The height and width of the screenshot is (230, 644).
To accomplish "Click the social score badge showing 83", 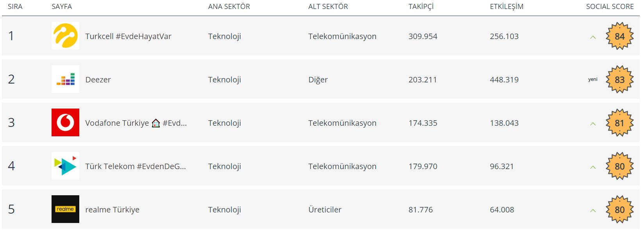I will point(619,79).
